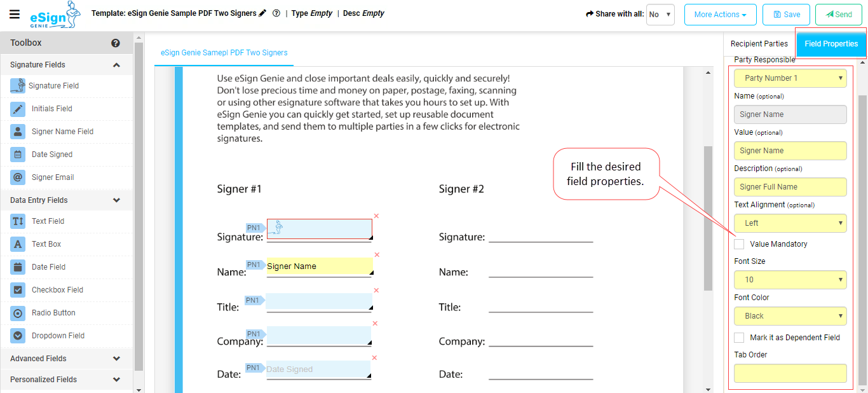Enable the Value Mandatory checkbox
Screen dimensions: 868x393
[x=739, y=244]
